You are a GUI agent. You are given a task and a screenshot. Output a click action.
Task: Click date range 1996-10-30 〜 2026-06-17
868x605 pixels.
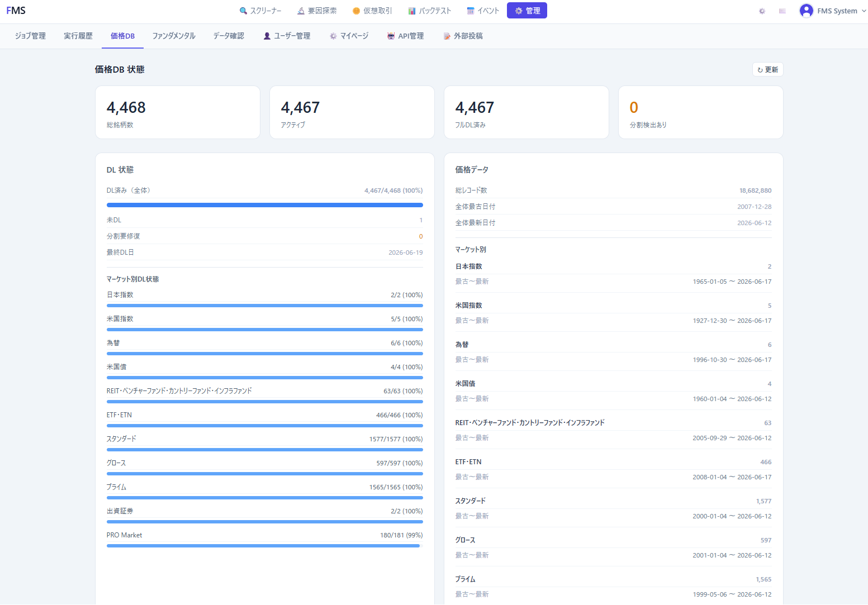[x=732, y=360]
